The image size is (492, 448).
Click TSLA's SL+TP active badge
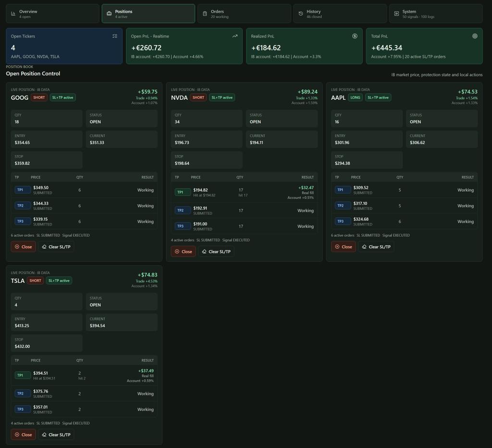pyautogui.click(x=59, y=280)
